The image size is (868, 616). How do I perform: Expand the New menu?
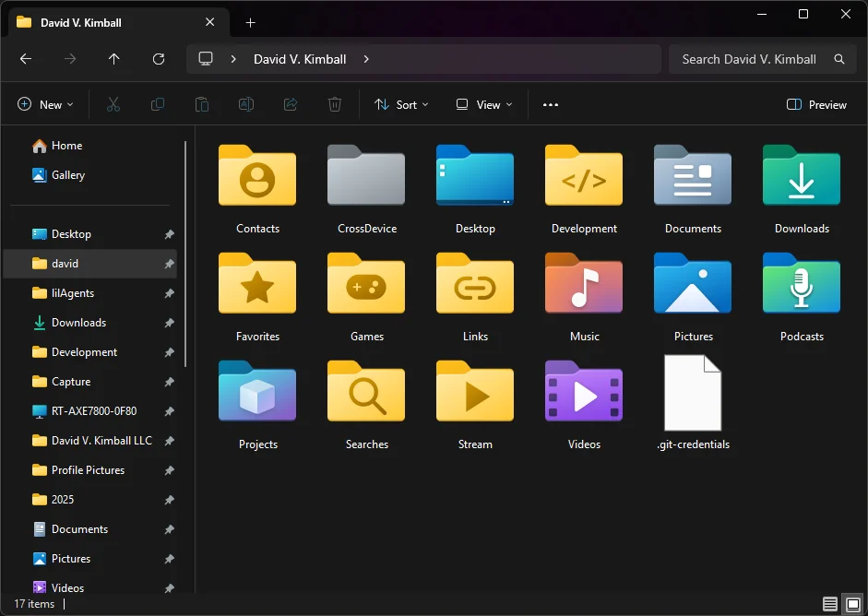pyautogui.click(x=45, y=104)
